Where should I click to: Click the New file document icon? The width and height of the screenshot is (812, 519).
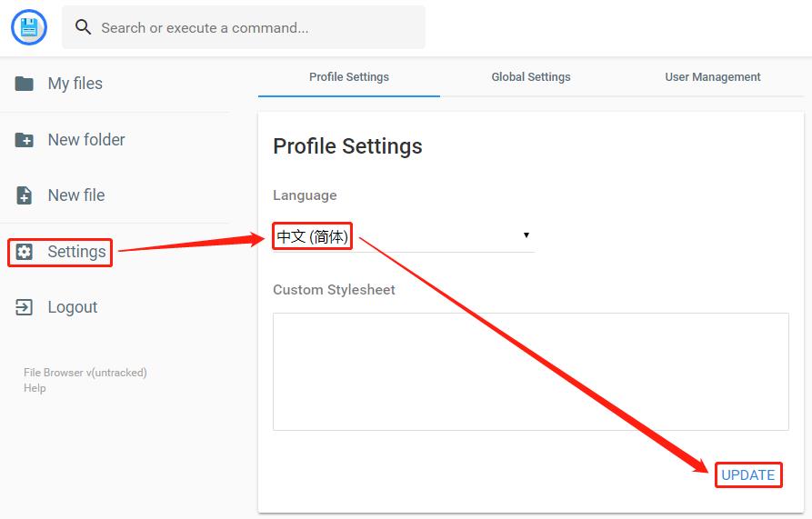(x=24, y=195)
